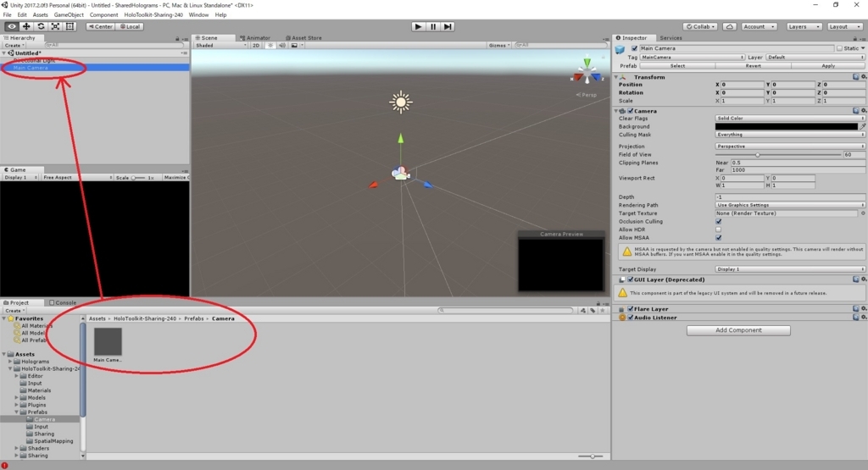Click the scene orientation gizmo
The height and width of the screenshot is (470, 868).
pos(587,72)
